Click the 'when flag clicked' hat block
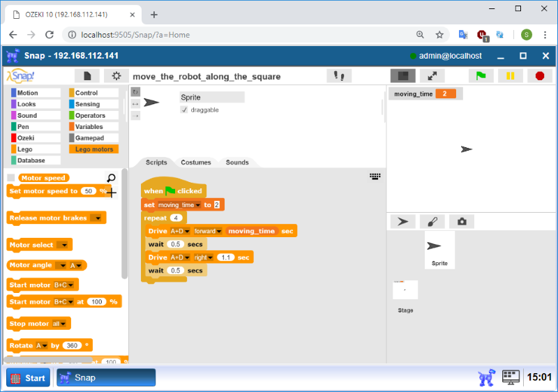558x392 pixels. click(x=173, y=188)
